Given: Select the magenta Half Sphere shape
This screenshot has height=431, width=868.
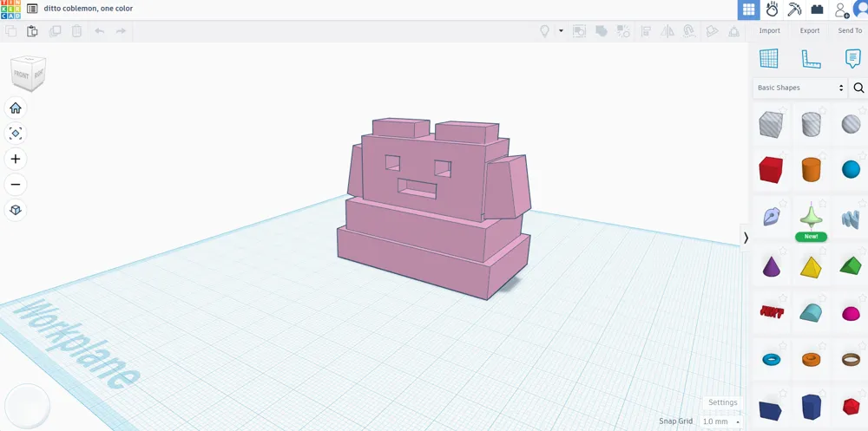Looking at the screenshot, I should [851, 314].
